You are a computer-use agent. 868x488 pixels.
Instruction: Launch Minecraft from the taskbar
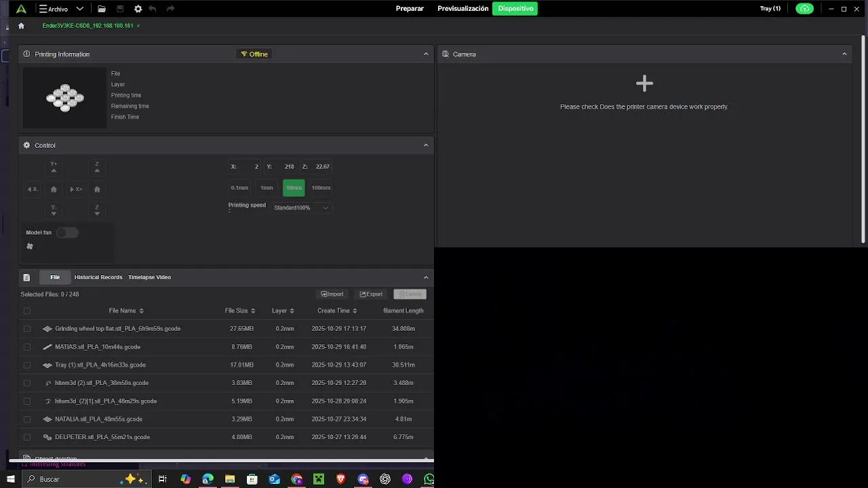(x=319, y=479)
